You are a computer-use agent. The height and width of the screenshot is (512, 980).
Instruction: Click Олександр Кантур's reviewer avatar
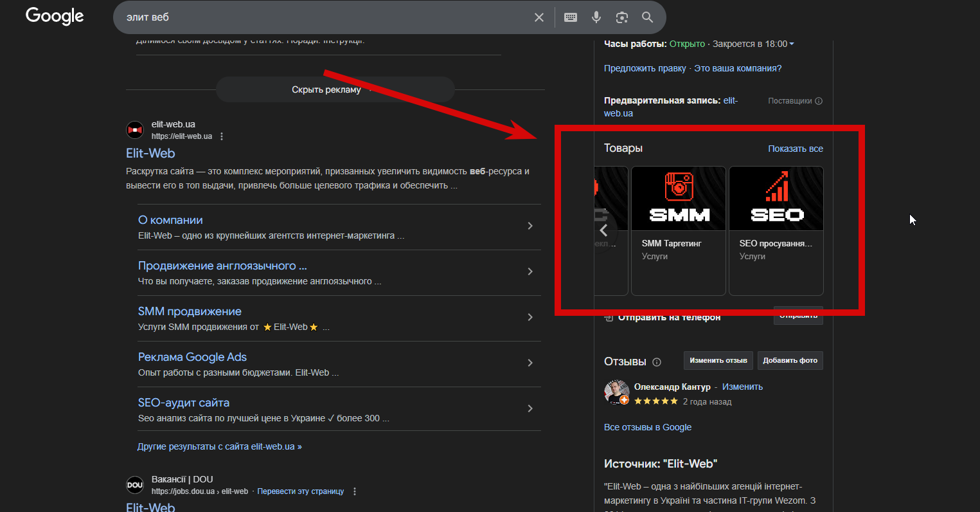point(617,392)
